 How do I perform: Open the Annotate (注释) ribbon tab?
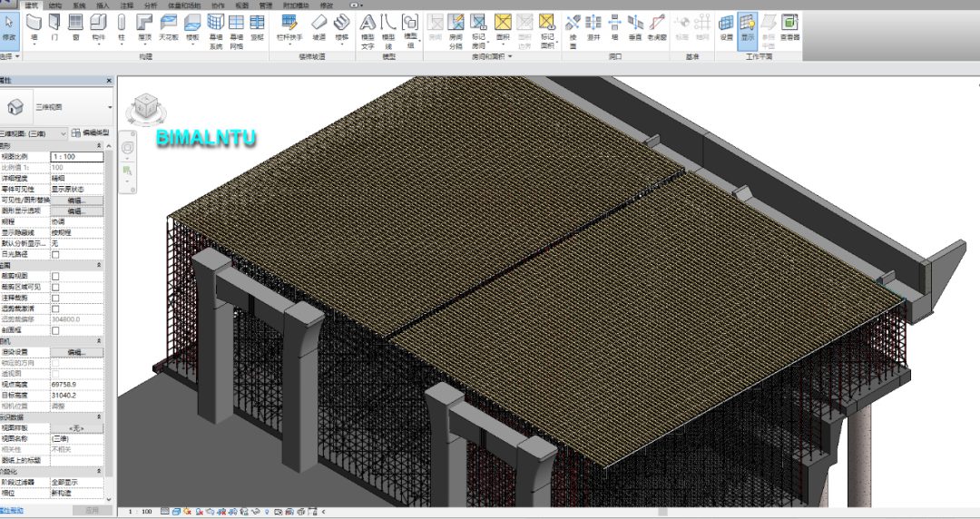point(126,5)
